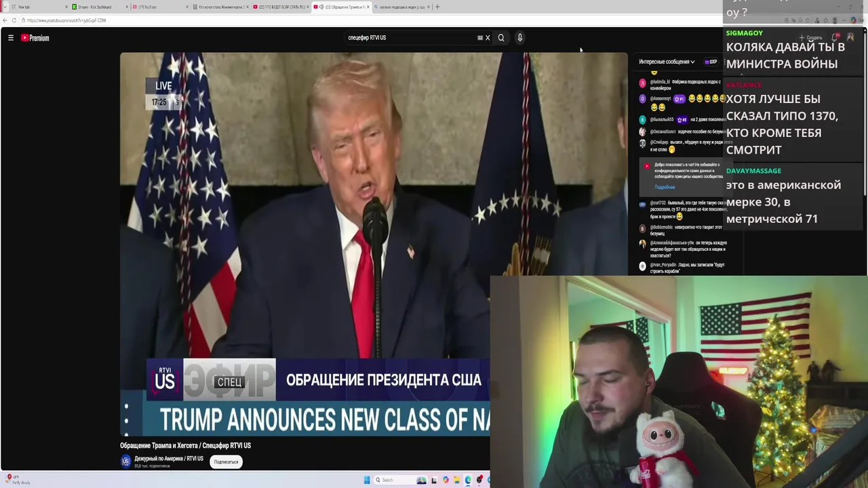Click the 0XP crown points badge
This screenshot has width=868, height=488.
[x=711, y=62]
